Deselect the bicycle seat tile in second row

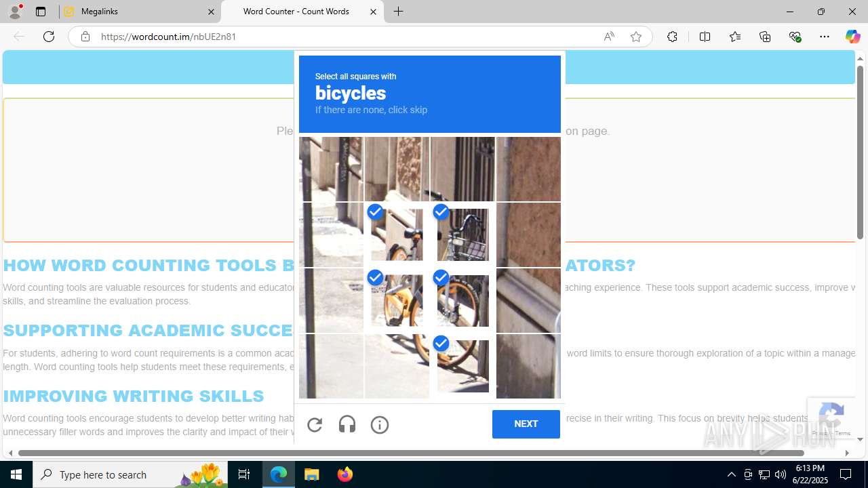(x=397, y=235)
